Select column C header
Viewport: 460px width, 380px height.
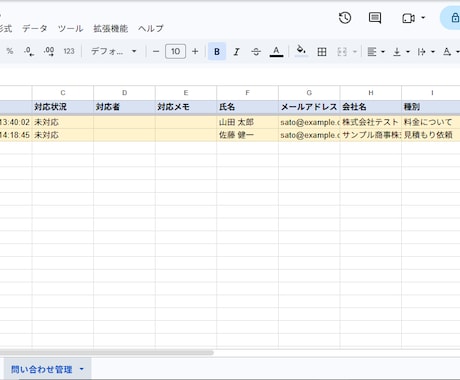pyautogui.click(x=63, y=93)
